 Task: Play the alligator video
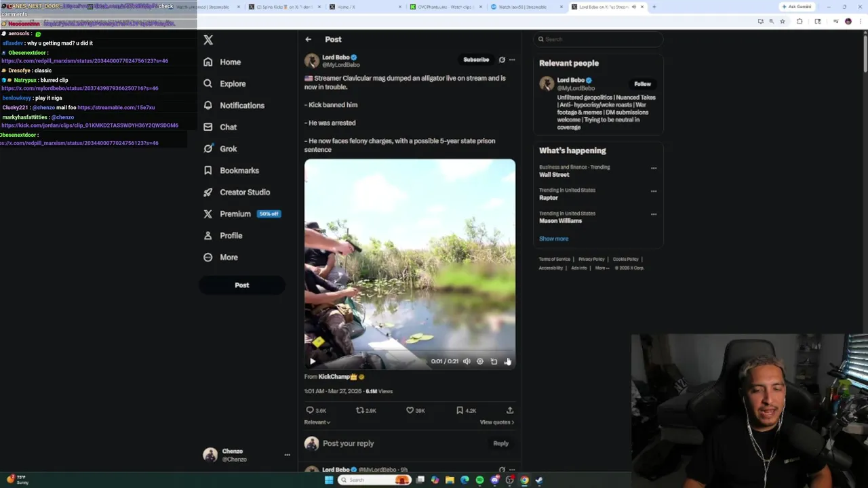coord(313,361)
